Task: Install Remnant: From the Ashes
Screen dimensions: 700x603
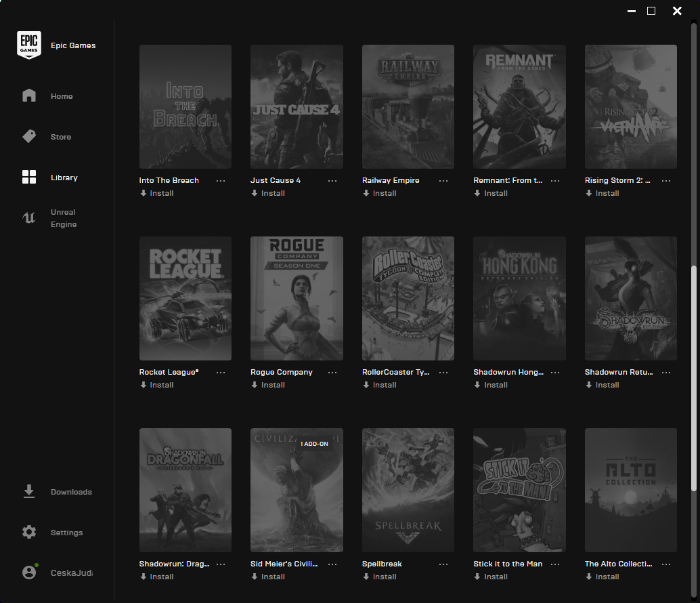Action: point(491,193)
